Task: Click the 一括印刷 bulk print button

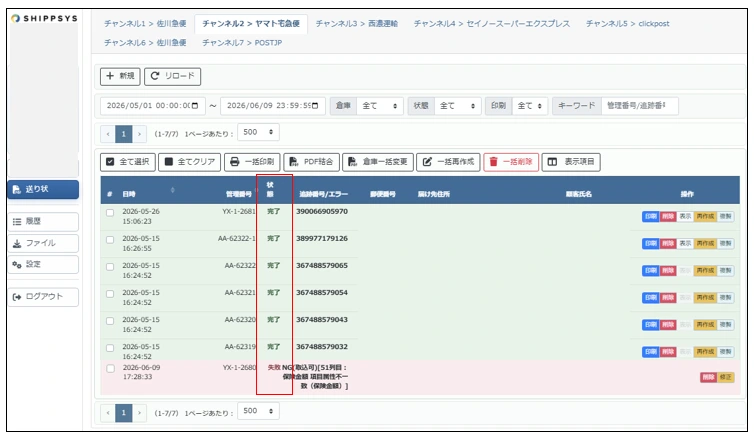Action: tap(252, 162)
